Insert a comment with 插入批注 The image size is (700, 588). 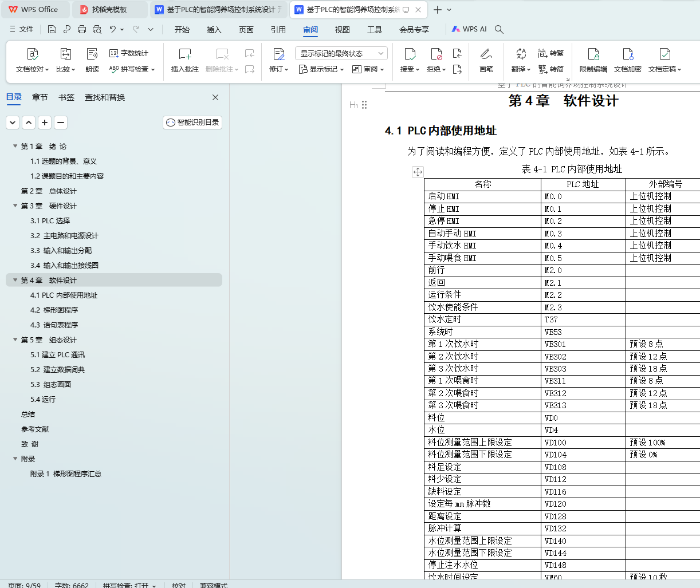click(184, 61)
